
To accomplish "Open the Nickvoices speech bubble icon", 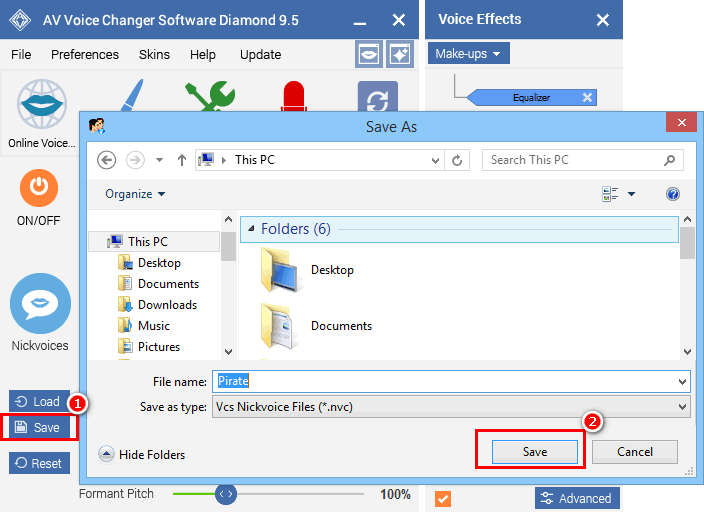I will [x=40, y=304].
